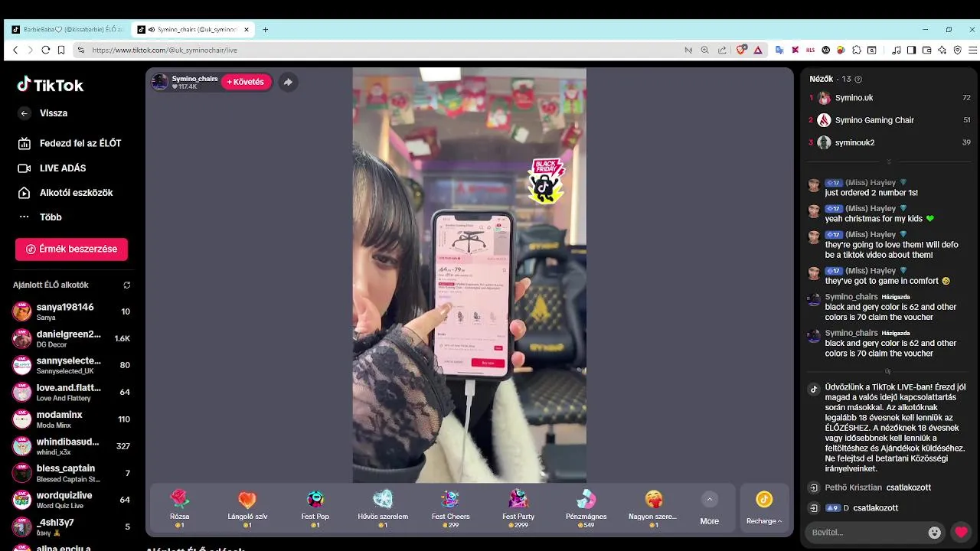
Task: Open the extensions puzzle menu
Action: coord(857,50)
